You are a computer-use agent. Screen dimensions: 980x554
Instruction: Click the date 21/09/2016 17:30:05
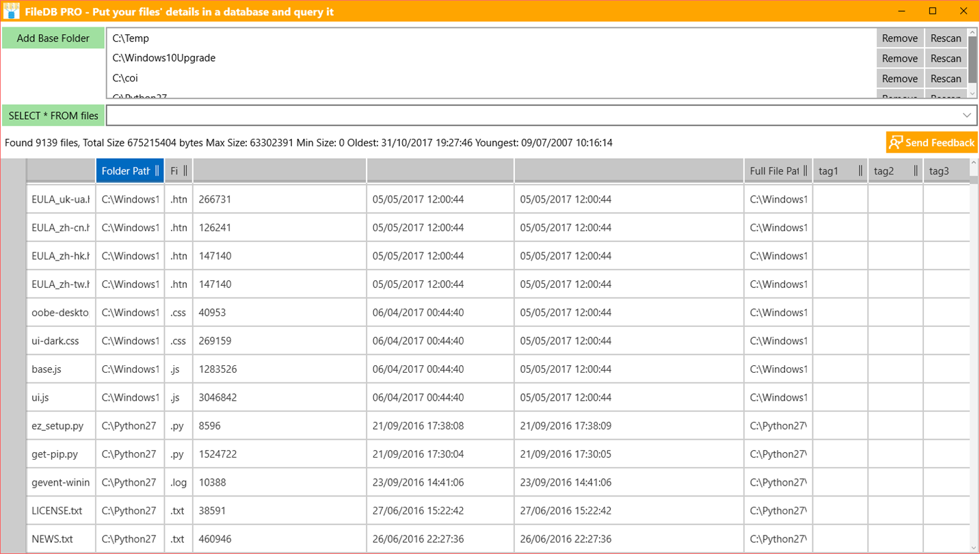pos(566,454)
